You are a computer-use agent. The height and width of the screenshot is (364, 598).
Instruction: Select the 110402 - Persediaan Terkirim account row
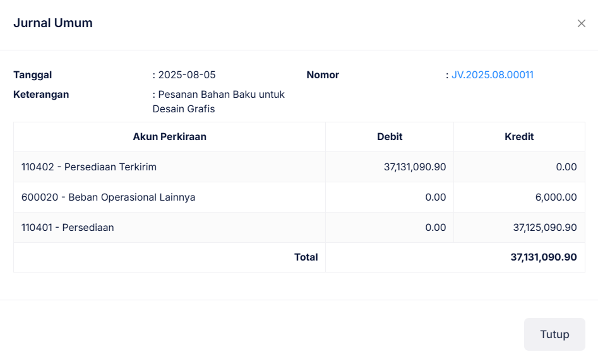tap(89, 167)
